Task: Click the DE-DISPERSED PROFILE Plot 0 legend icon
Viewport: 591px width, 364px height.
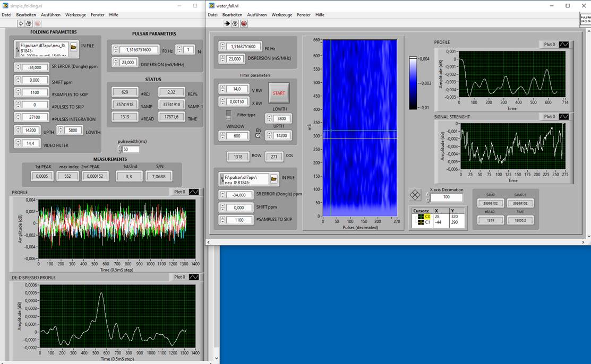Action: [x=194, y=277]
